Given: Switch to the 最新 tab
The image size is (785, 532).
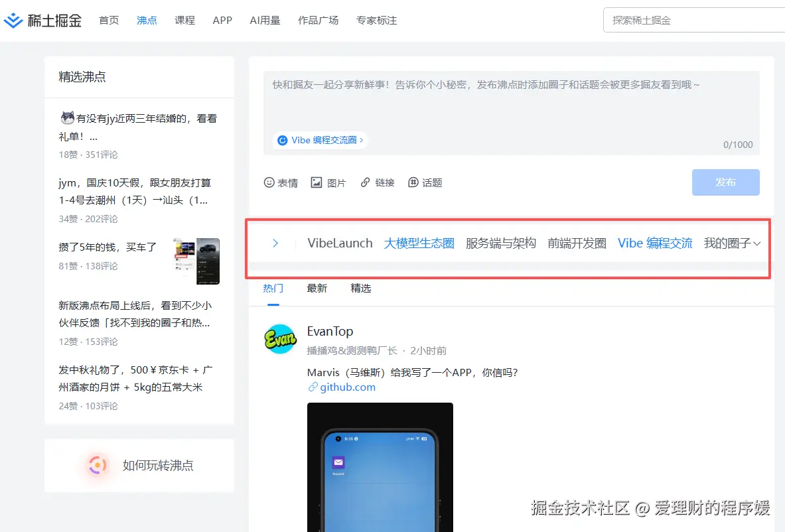Looking at the screenshot, I should [x=317, y=289].
